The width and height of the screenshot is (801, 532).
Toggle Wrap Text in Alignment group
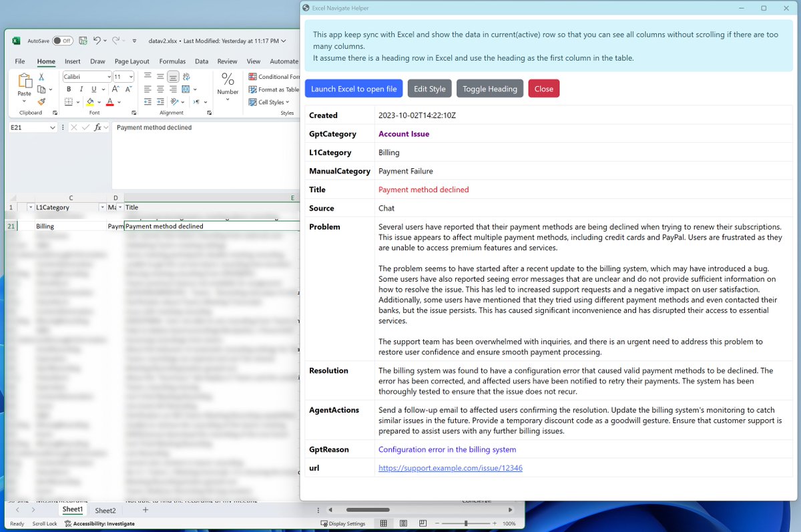coord(186,77)
